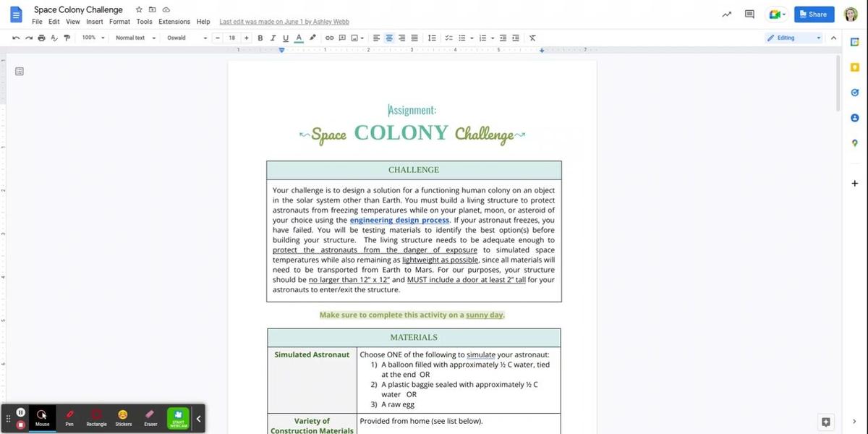This screenshot has width=868, height=434.
Task: Open the document outline icon
Action: [x=20, y=71]
